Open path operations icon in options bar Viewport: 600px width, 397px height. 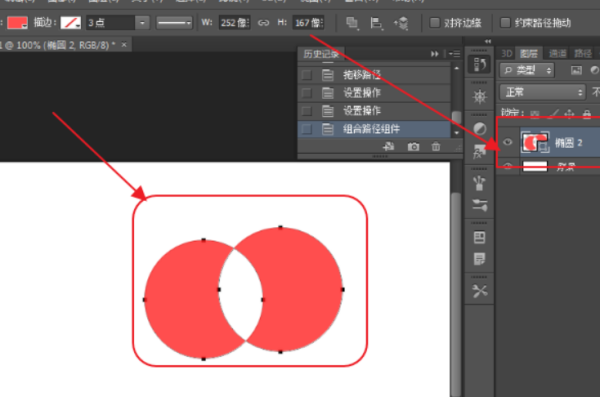pyautogui.click(x=352, y=23)
